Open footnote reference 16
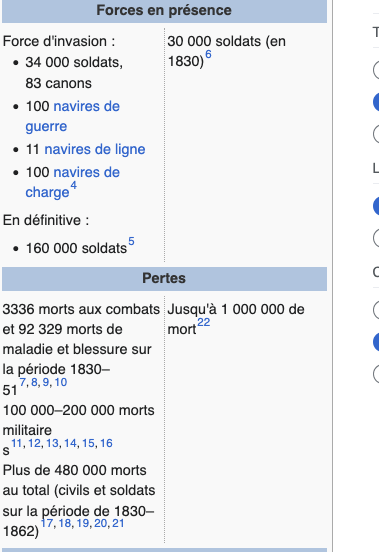The width and height of the screenshot is (379, 552). point(106,443)
